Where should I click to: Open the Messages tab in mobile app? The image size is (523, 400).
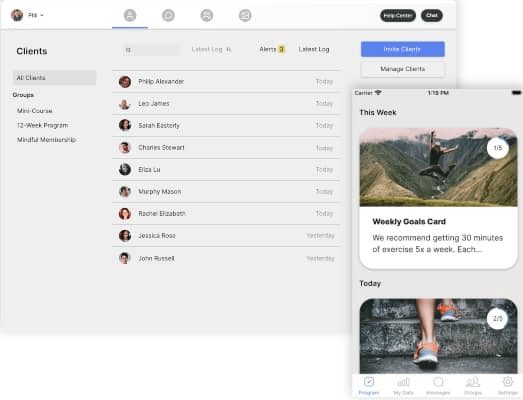[438, 386]
